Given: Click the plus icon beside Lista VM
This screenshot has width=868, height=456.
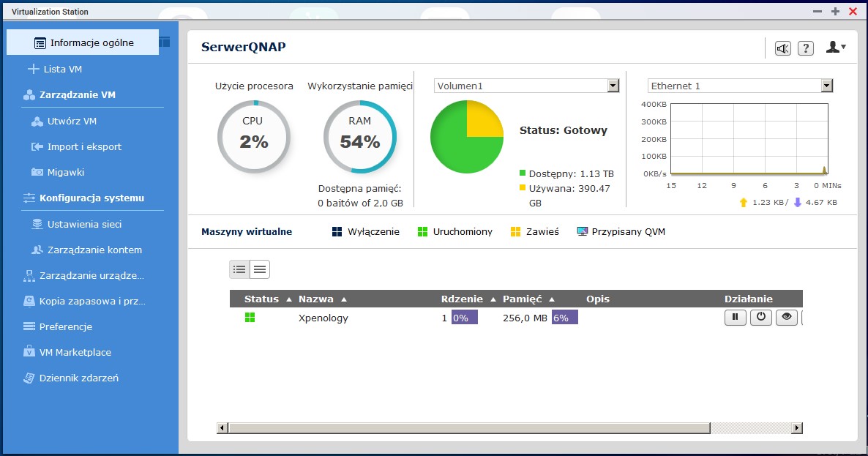Looking at the screenshot, I should point(33,70).
